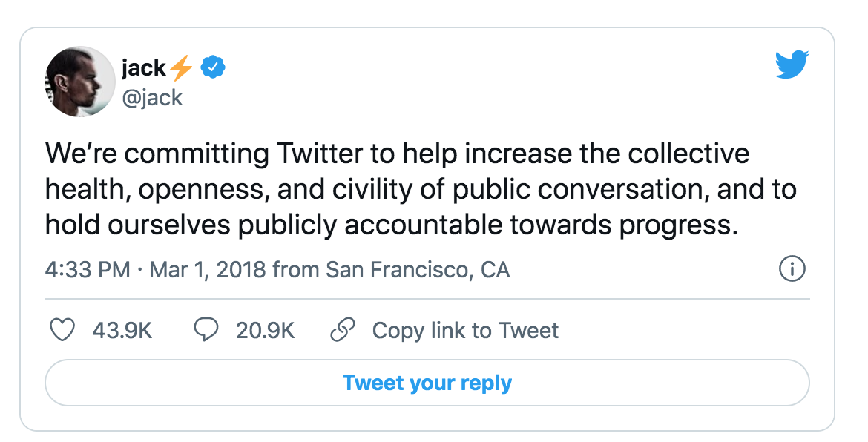Click the Mar 1, 2018 date
The image size is (868, 442).
click(x=208, y=270)
